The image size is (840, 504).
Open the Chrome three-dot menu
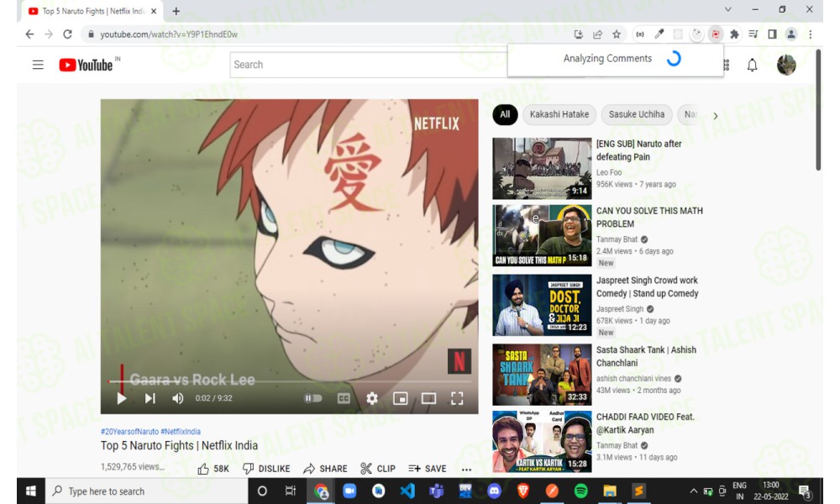tap(810, 34)
